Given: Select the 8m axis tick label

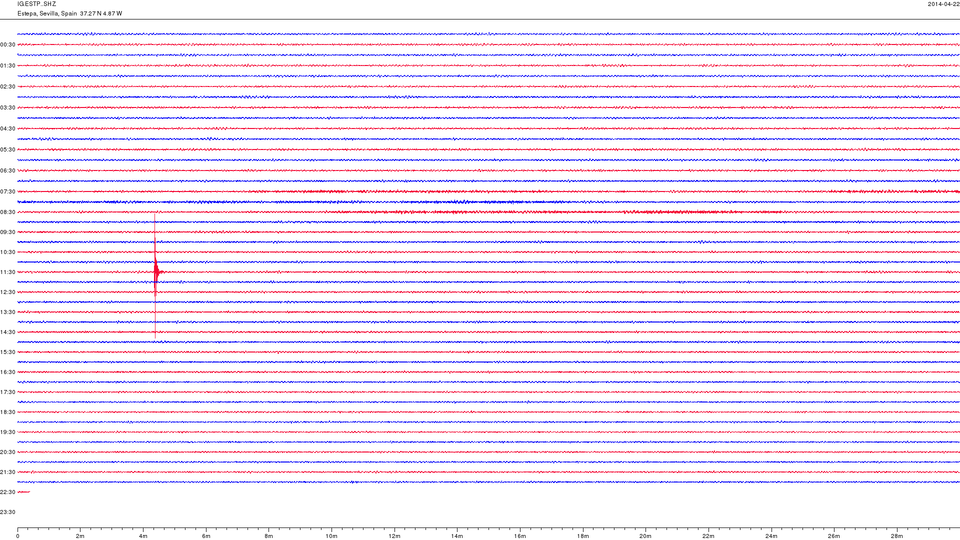Looking at the screenshot, I should 269,536.
